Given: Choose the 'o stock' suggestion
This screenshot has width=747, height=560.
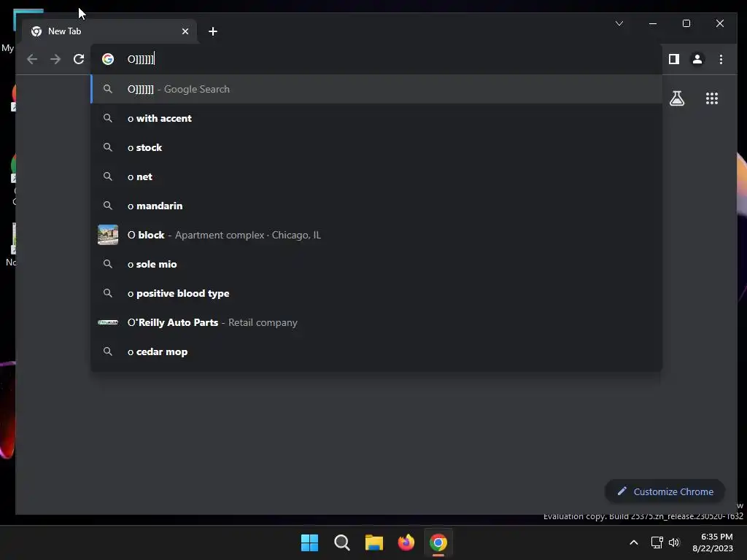Looking at the screenshot, I should click(376, 147).
